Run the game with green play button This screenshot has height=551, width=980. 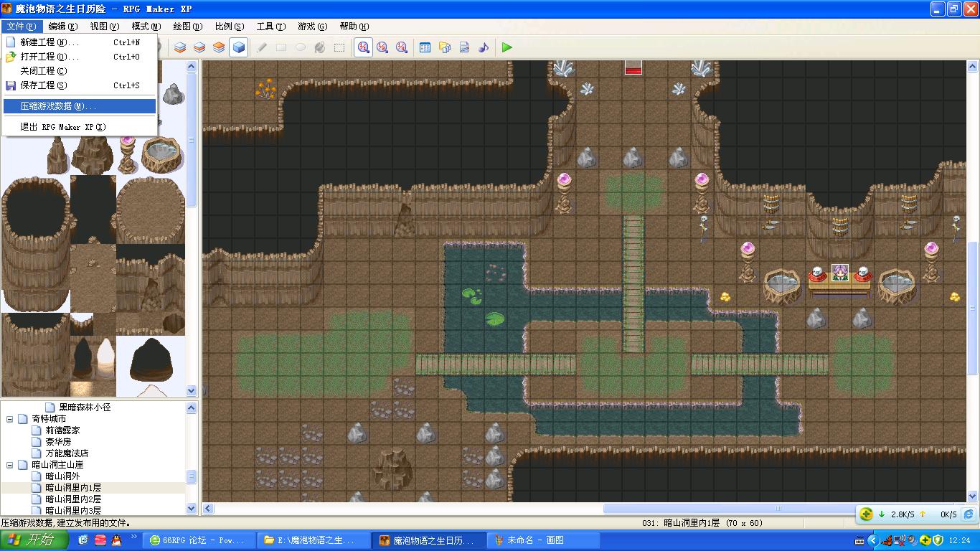(507, 47)
